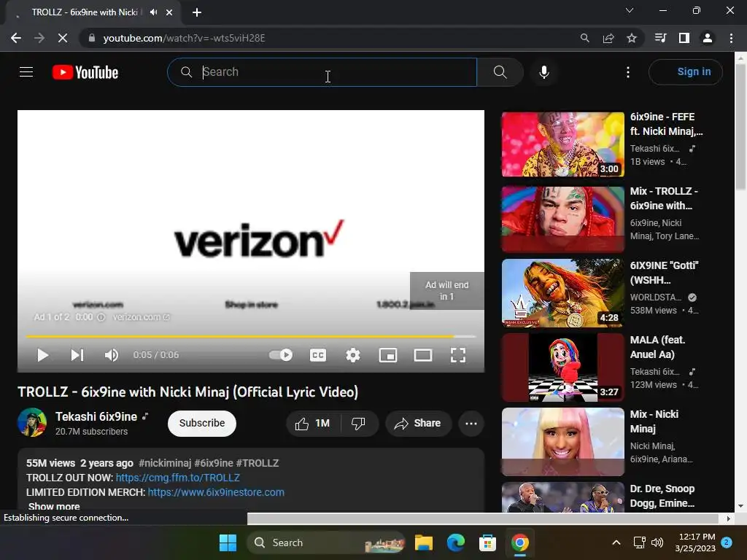Image resolution: width=747 pixels, height=560 pixels.
Task: Open Chrome profile icon
Action: pos(708,38)
